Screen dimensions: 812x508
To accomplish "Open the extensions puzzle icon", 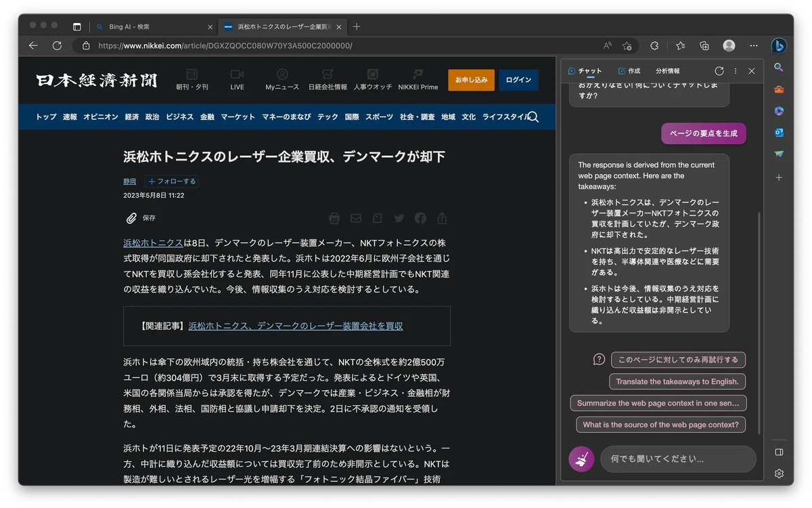I will pyautogui.click(x=654, y=45).
